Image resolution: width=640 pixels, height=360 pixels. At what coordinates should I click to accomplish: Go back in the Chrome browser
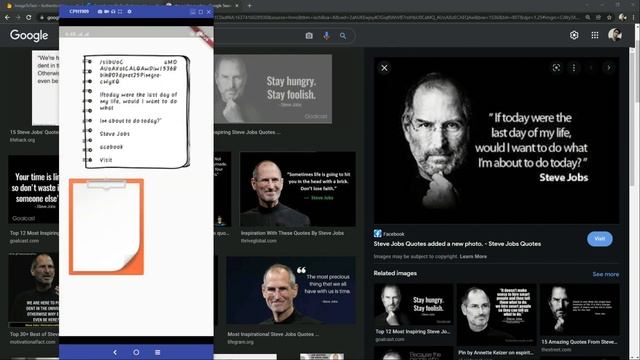tap(7, 18)
